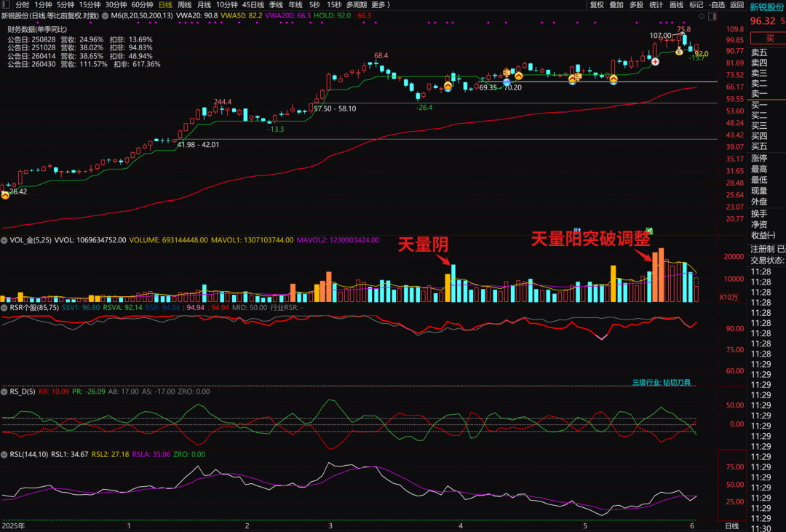Click the 财务数据(单季同比) heading
Image resolution: width=786 pixels, height=532 pixels.
point(37,30)
